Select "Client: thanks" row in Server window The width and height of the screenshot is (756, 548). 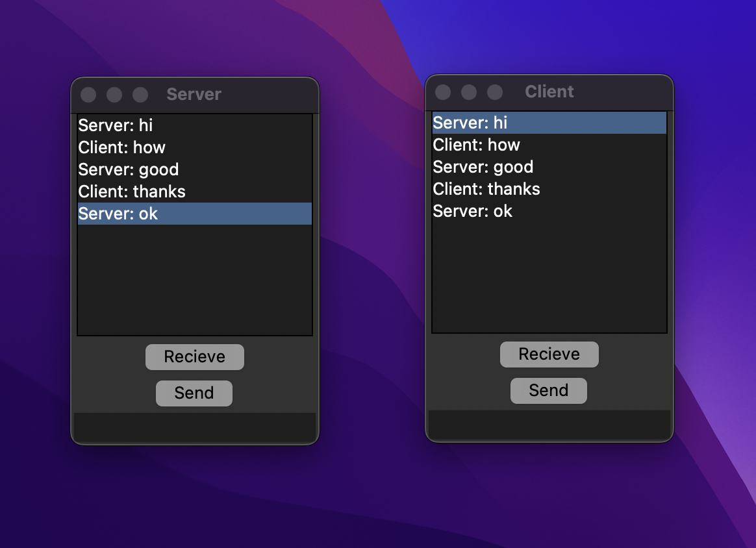(195, 192)
